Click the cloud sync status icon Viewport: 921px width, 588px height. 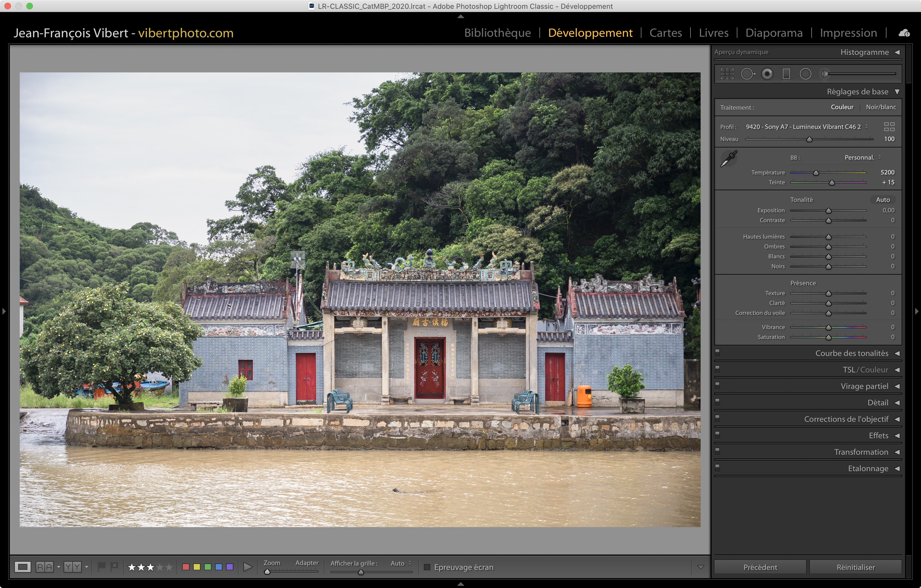[x=904, y=33]
